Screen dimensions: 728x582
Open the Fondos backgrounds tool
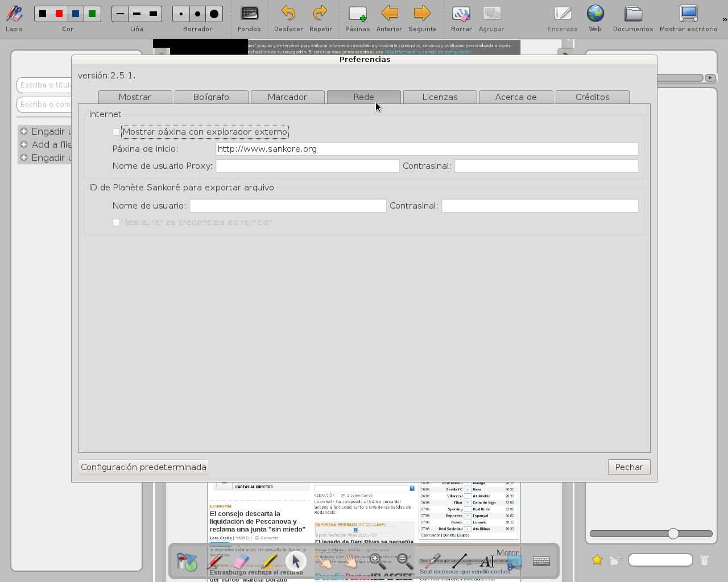(x=249, y=14)
